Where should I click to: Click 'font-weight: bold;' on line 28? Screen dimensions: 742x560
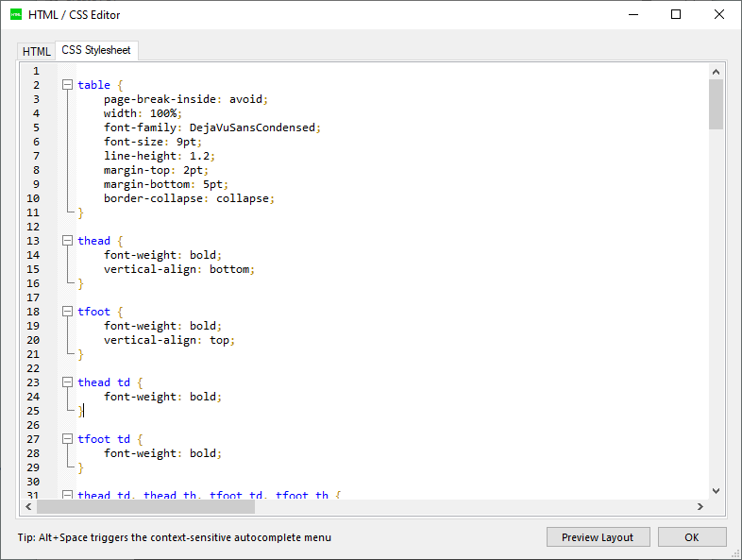[x=162, y=453]
